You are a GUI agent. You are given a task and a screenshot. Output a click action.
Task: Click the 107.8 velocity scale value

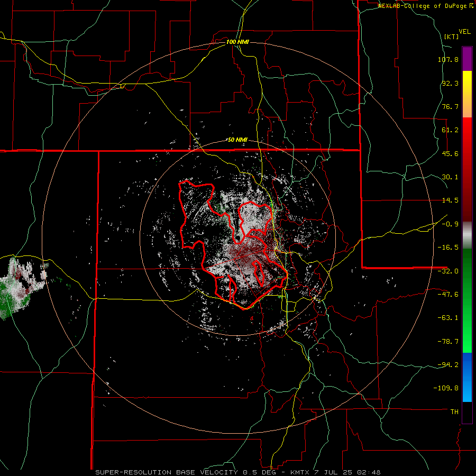pyautogui.click(x=448, y=59)
